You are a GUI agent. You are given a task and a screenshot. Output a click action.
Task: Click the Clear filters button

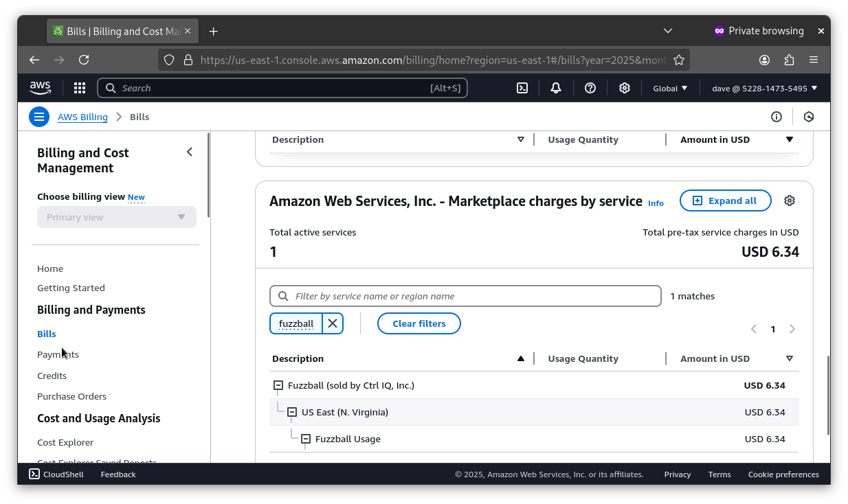pyautogui.click(x=419, y=323)
